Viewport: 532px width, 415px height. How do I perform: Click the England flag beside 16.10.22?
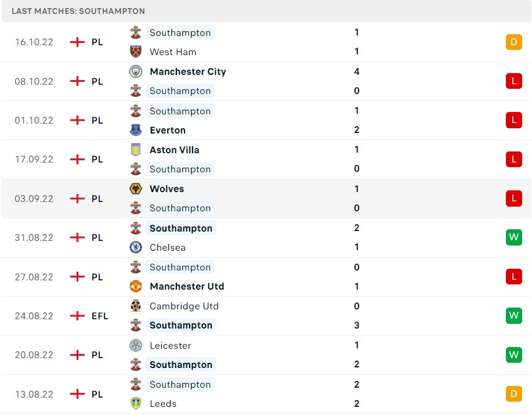click(x=76, y=42)
